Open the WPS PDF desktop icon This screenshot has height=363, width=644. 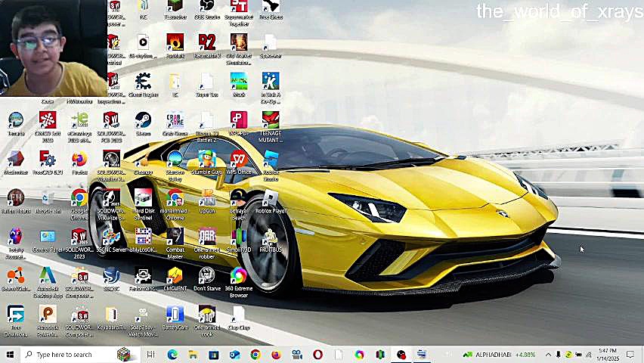[239, 123]
